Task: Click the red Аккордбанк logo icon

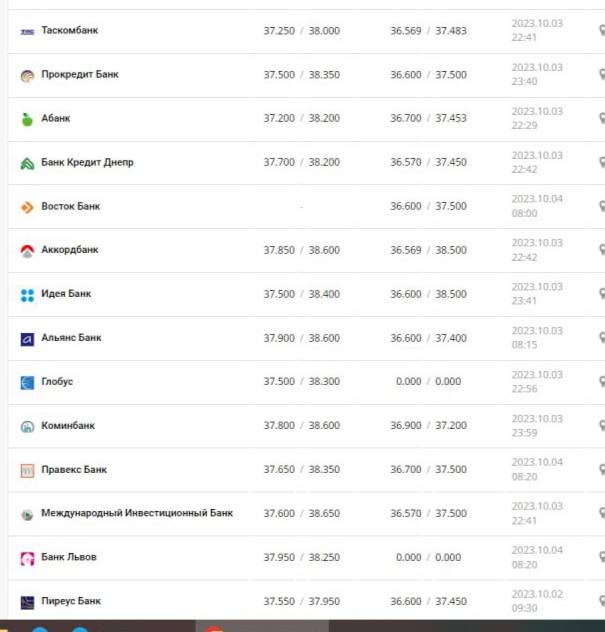Action: tap(27, 251)
